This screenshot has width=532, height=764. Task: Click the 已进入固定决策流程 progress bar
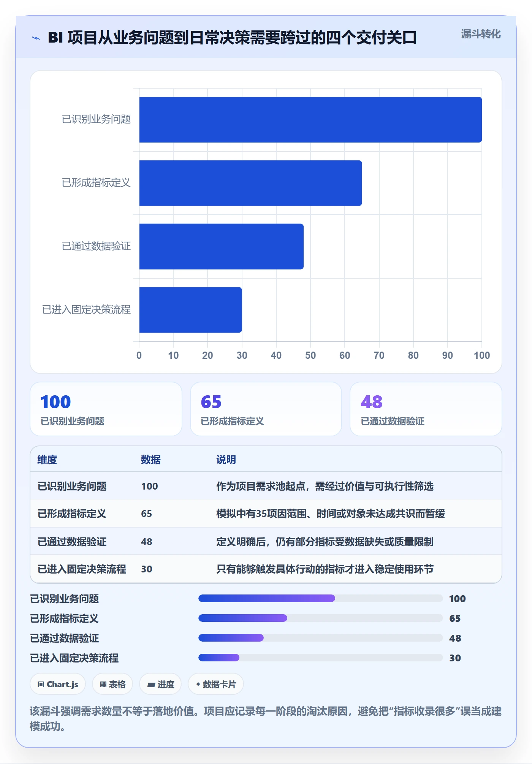(x=321, y=658)
